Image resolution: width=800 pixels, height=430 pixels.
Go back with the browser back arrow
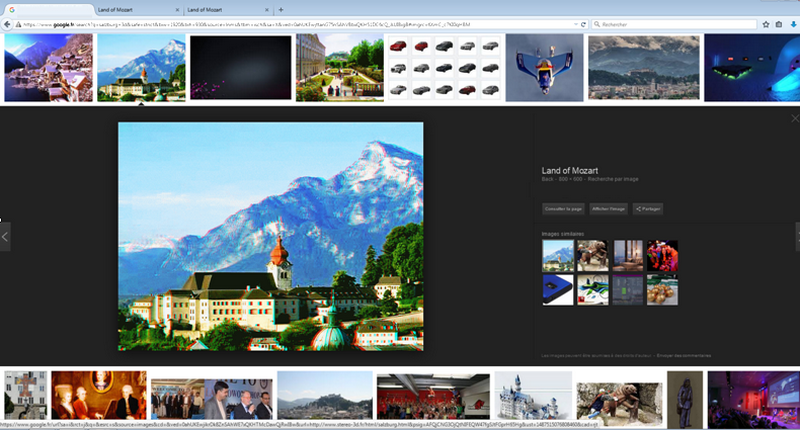click(x=7, y=24)
